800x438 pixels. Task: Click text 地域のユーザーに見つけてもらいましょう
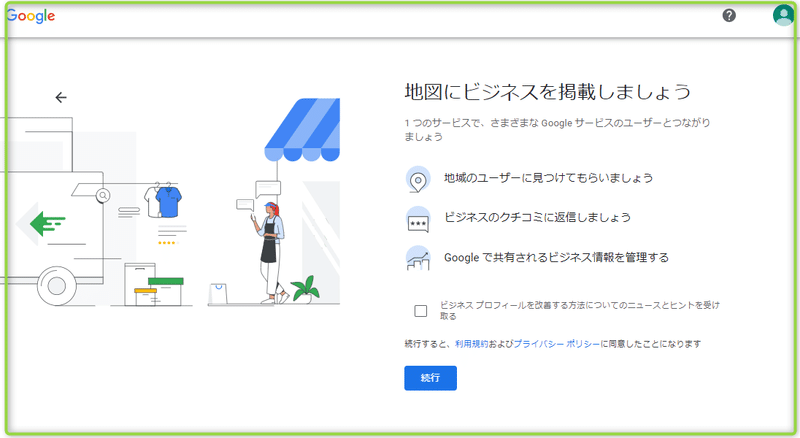point(548,178)
